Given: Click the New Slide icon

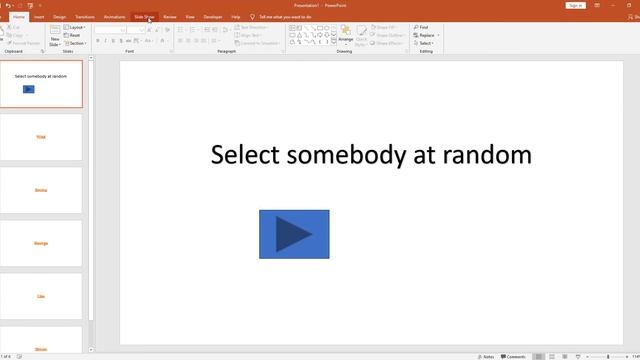Looking at the screenshot, I should (x=55, y=30).
